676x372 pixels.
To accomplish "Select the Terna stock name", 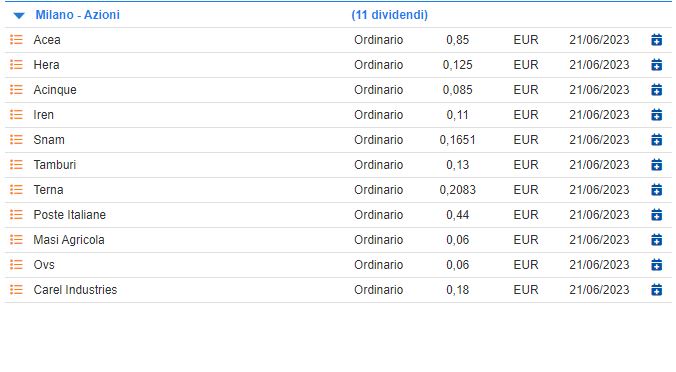I will pos(48,190).
